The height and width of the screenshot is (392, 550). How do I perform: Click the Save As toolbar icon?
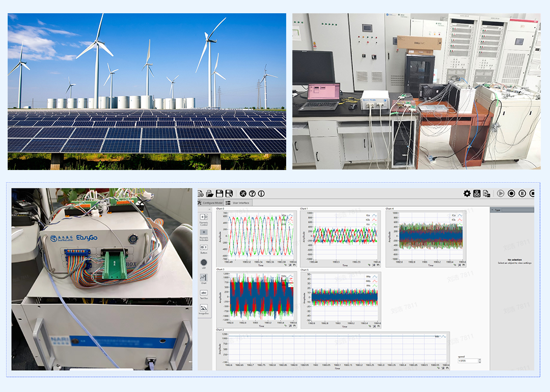tap(229, 193)
